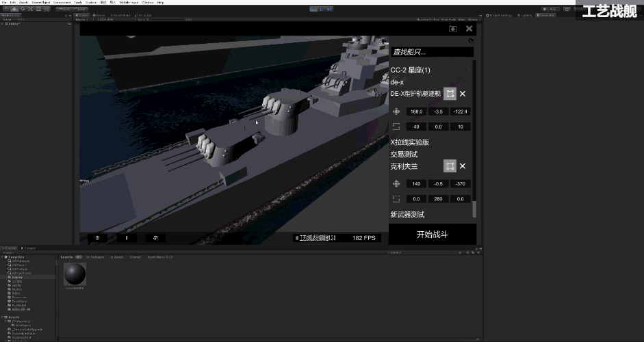Image resolution: width=644 pixels, height=342 pixels.
Task: Click the 查找船只 search field
Action: 431,52
